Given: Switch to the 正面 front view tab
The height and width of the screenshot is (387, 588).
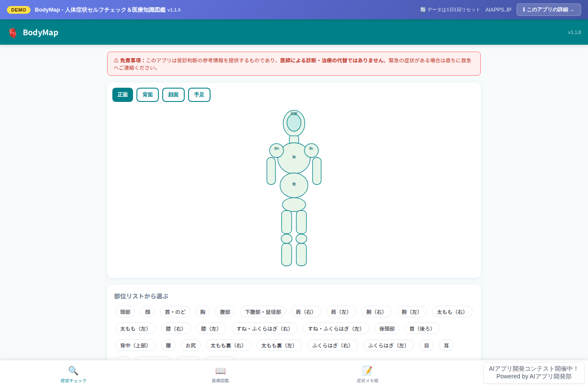Looking at the screenshot, I should click(123, 95).
